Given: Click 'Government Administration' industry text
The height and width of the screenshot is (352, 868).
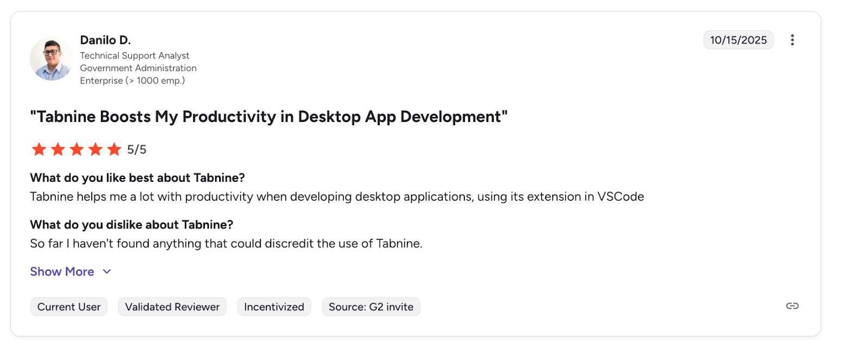Looking at the screenshot, I should click(x=138, y=68).
